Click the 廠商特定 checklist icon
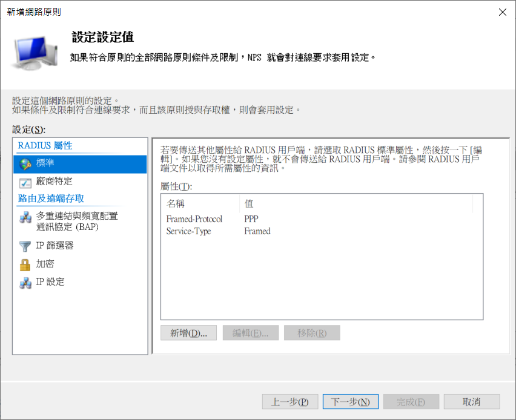 click(x=25, y=182)
